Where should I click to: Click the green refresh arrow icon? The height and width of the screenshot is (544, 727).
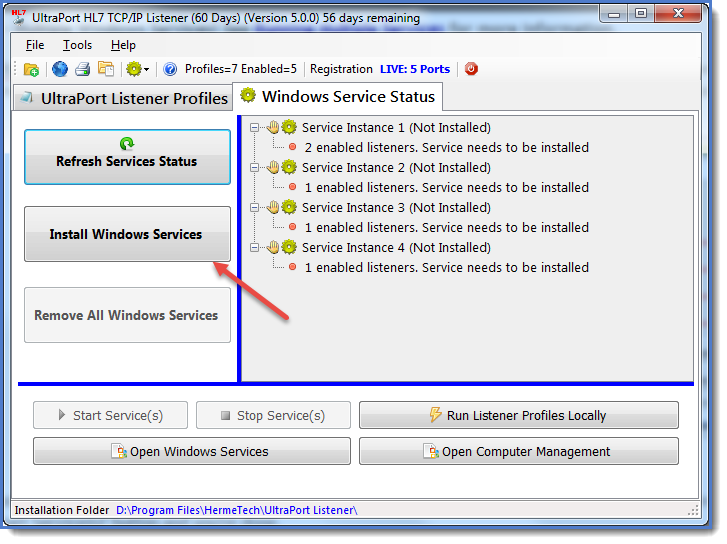127,143
